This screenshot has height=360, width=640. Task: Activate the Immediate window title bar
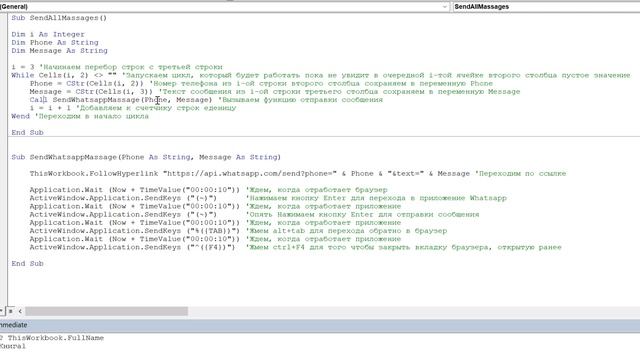coord(320,325)
